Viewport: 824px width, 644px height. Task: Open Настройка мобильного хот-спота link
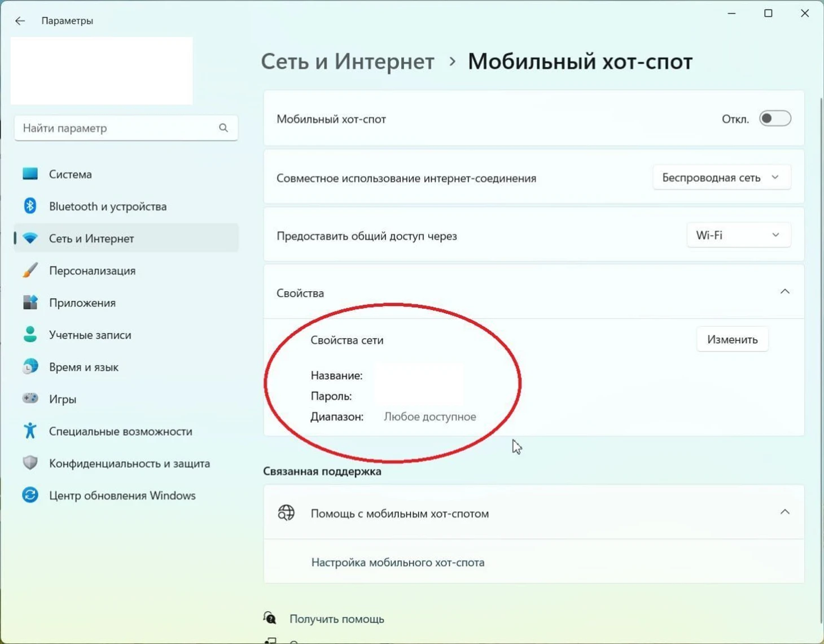point(398,562)
